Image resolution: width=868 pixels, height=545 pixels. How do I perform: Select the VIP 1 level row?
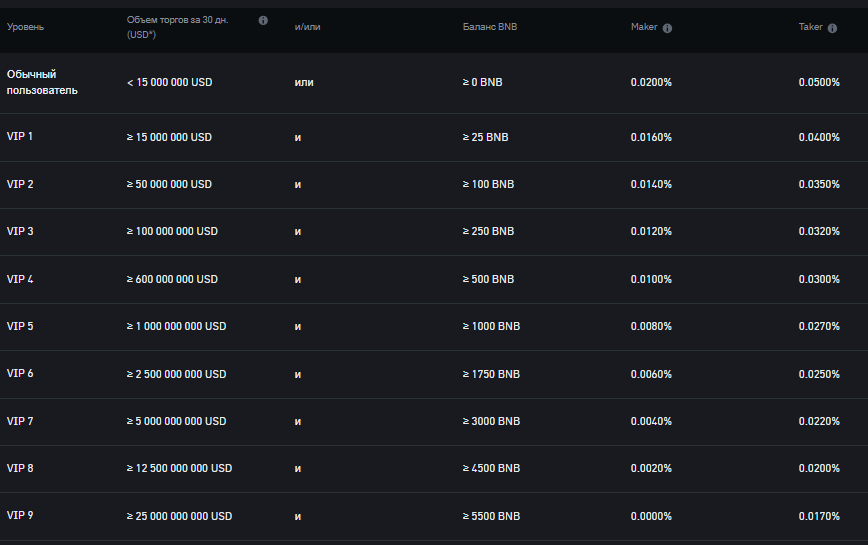(434, 137)
